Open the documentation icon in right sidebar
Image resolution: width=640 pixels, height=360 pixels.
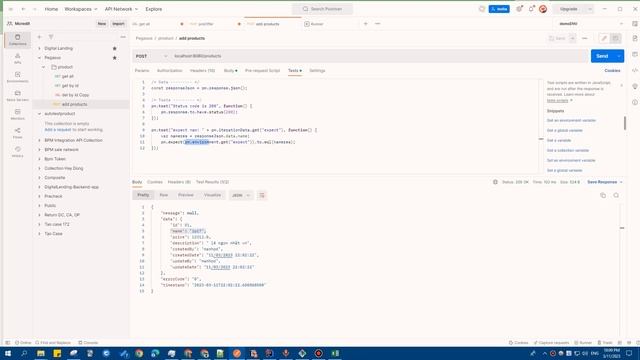point(635,38)
